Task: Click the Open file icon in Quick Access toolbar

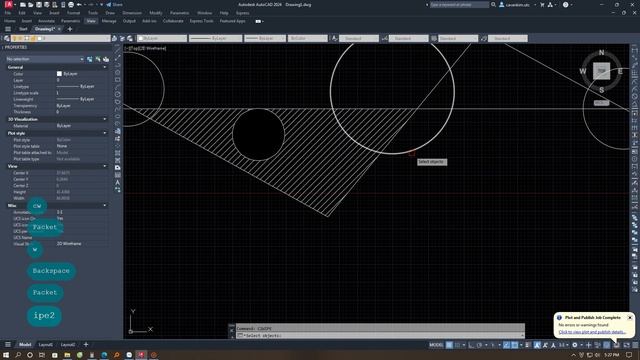Action: pyautogui.click(x=31, y=4)
